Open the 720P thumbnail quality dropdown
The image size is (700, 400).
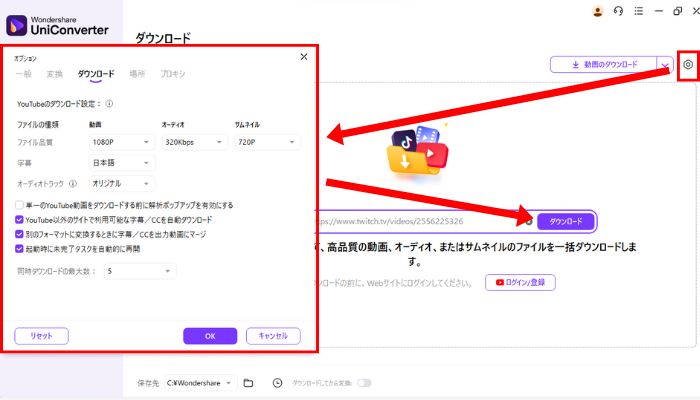tap(267, 142)
